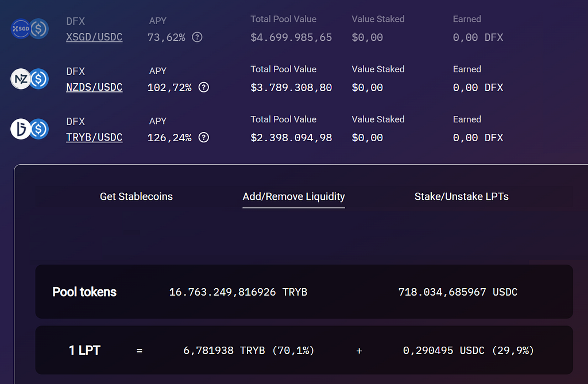Open the NZDS/USDC pool link
This screenshot has width=588, height=384.
94,87
